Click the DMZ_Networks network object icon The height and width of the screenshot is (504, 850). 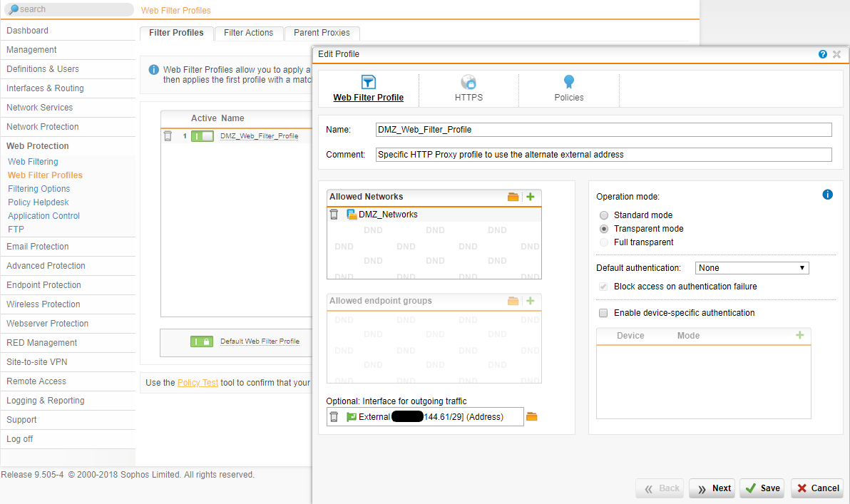(x=352, y=215)
